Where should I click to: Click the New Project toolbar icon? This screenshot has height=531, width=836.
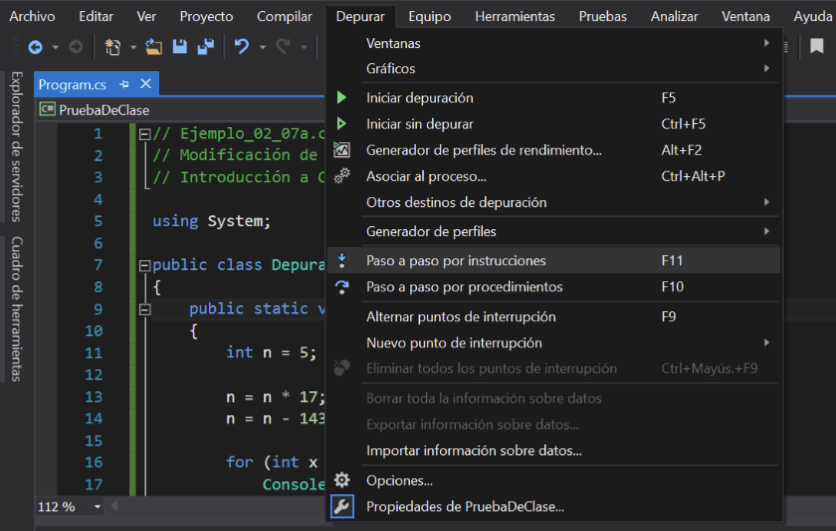pyautogui.click(x=112, y=47)
